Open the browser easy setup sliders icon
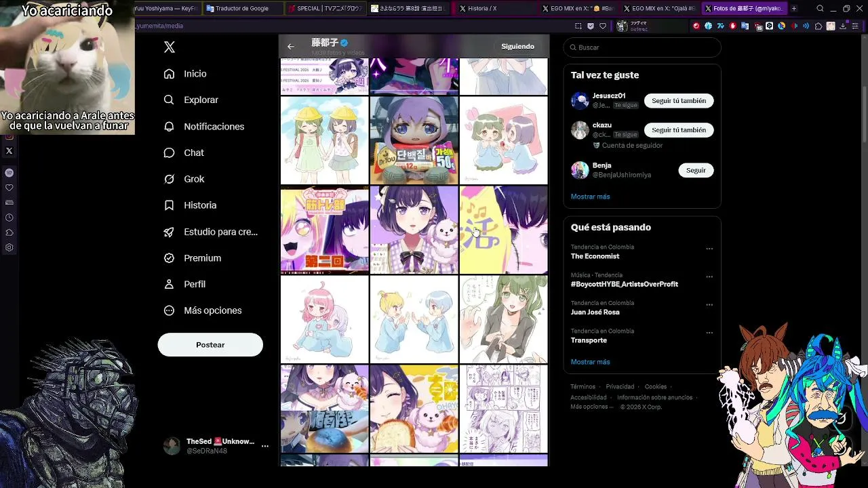Image resolution: width=868 pixels, height=488 pixels. coord(855,26)
